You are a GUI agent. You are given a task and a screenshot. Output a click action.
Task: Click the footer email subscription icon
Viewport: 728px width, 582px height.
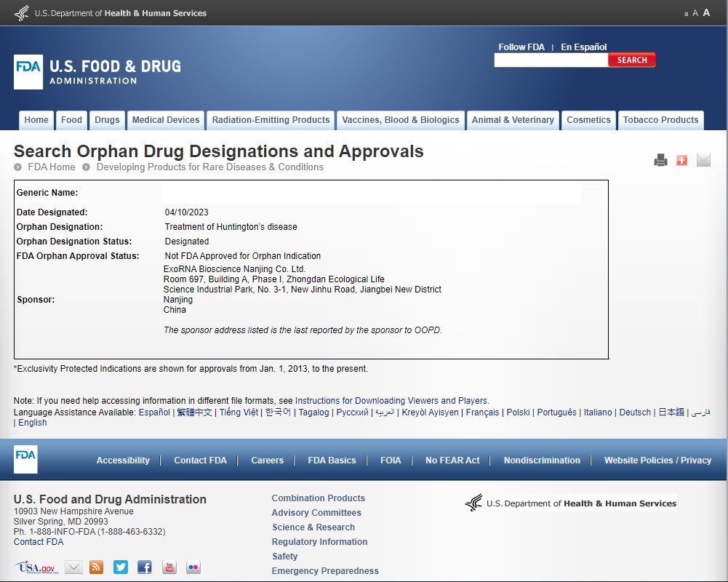click(x=73, y=567)
